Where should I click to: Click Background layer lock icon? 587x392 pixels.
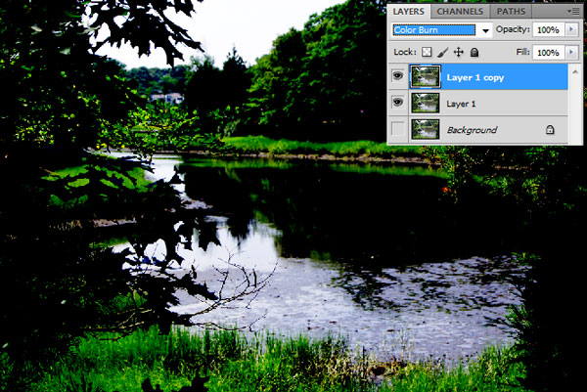550,130
